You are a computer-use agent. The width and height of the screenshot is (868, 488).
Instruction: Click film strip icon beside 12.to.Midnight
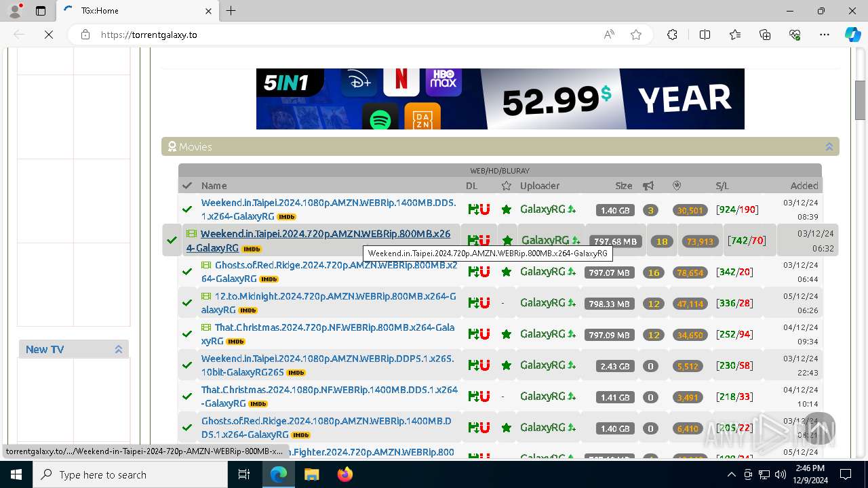point(206,296)
